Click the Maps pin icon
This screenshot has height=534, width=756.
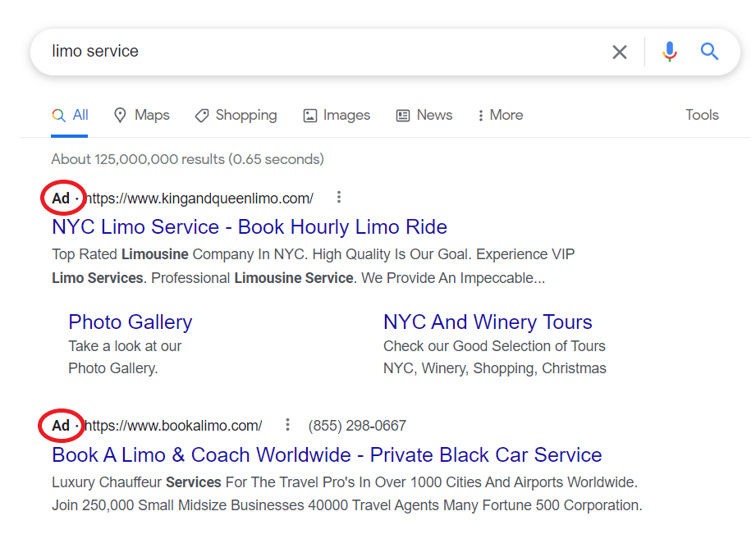point(120,115)
